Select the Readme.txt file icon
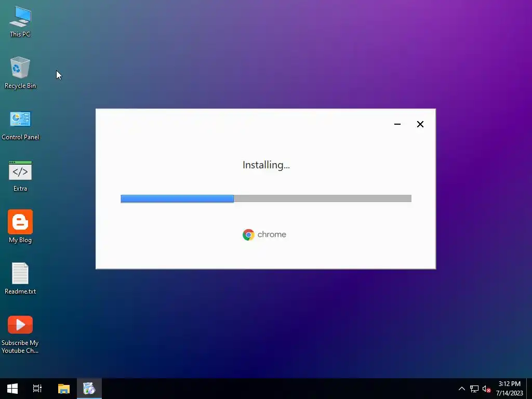This screenshot has height=399, width=532. pyautogui.click(x=20, y=278)
